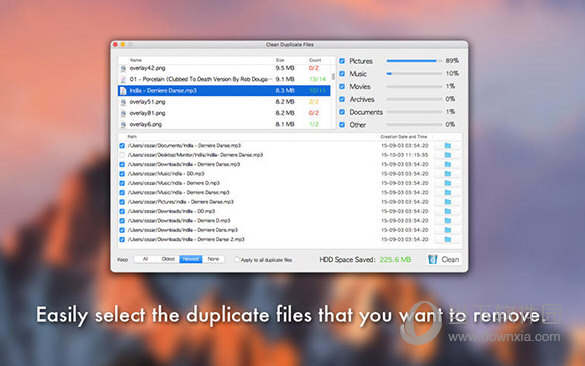Uncheck checkbox for India - Derniere Danse 2.mp3

pyautogui.click(x=122, y=240)
